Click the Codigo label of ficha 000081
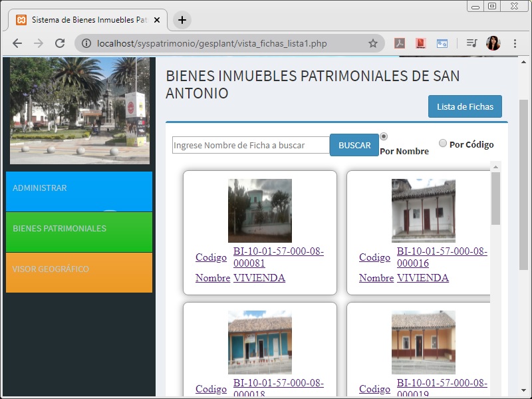This screenshot has width=532, height=399. pos(211,257)
